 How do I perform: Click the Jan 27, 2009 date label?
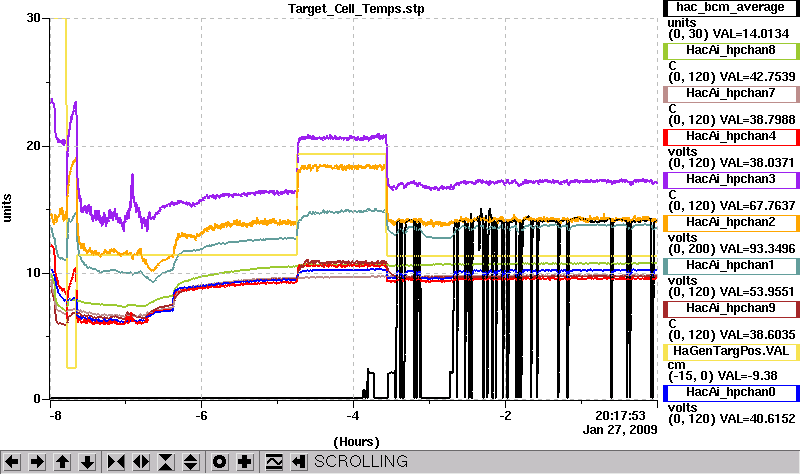[620, 430]
